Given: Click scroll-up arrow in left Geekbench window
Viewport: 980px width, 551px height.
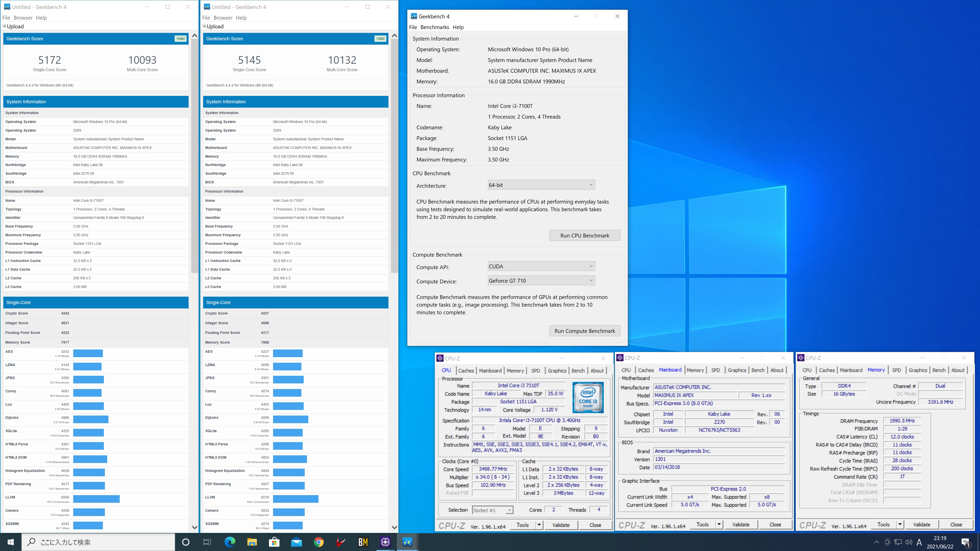Looking at the screenshot, I should pos(194,35).
